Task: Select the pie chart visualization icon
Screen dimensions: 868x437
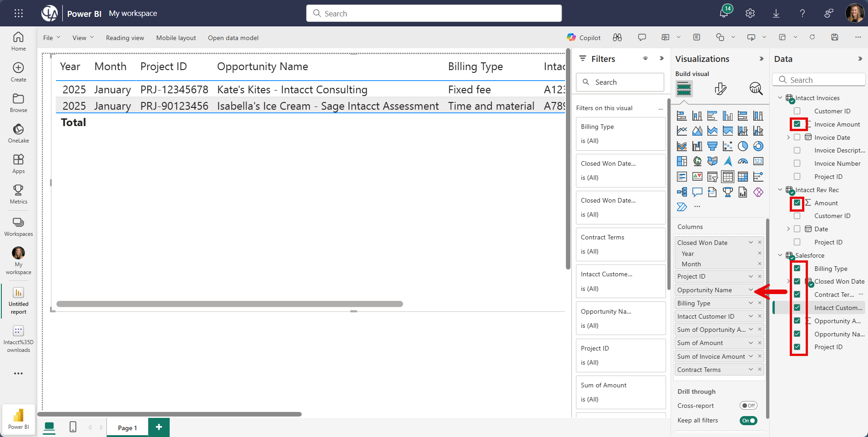Action: point(743,146)
